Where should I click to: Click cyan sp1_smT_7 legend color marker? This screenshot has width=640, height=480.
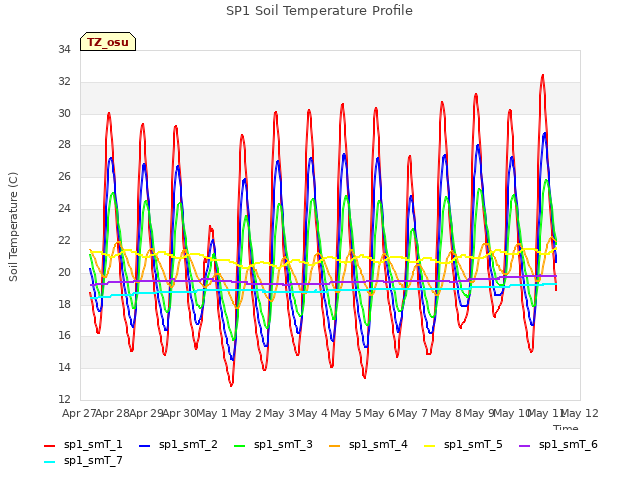click(49, 462)
